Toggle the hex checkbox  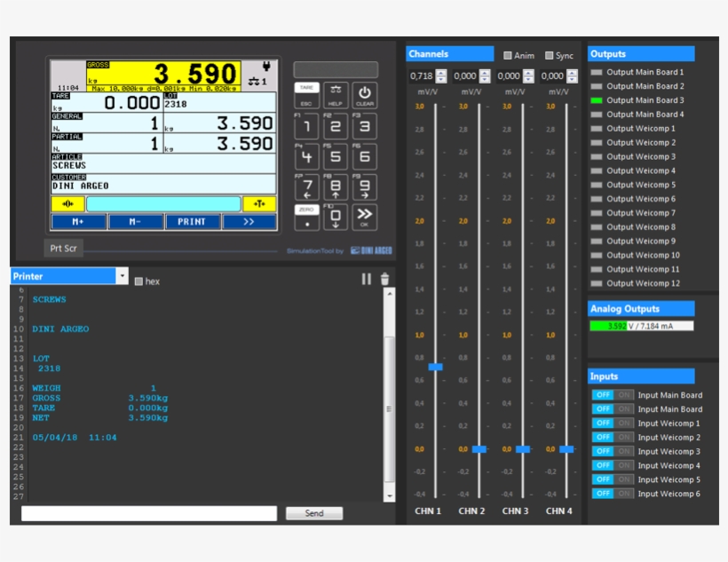tap(138, 281)
